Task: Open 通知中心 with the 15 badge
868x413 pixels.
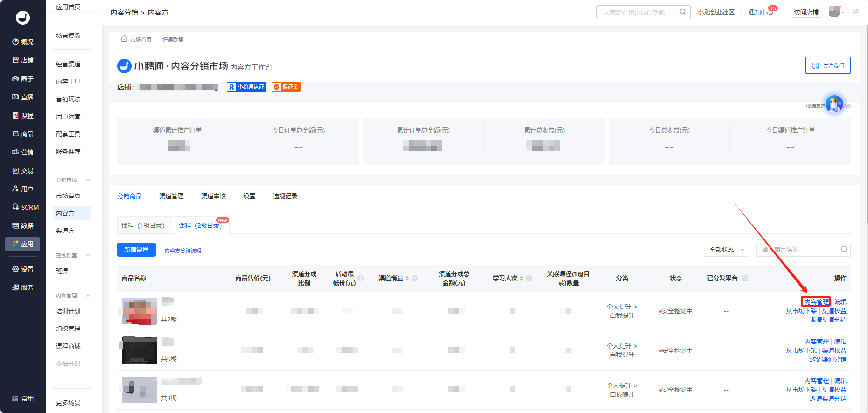Action: pos(761,12)
